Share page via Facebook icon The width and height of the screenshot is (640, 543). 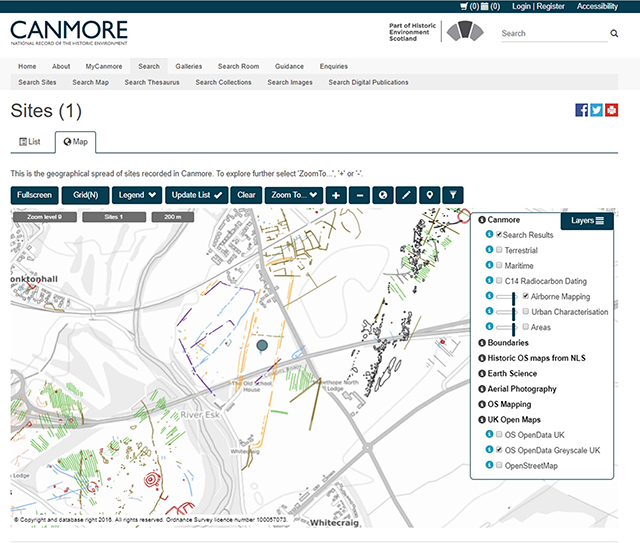[x=581, y=110]
